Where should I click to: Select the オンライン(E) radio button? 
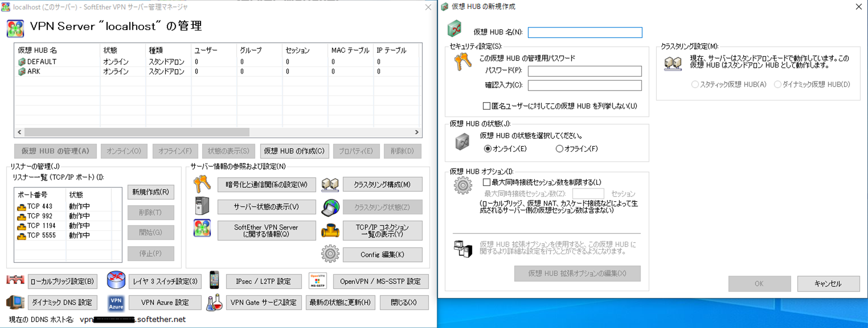(487, 149)
